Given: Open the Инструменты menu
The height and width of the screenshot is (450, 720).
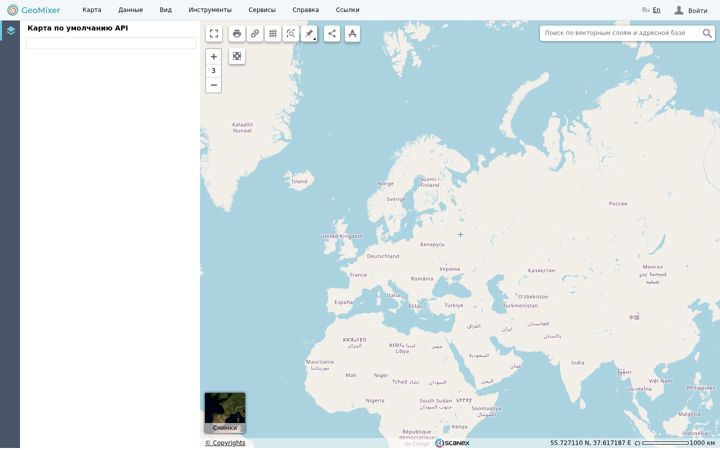Looking at the screenshot, I should pyautogui.click(x=210, y=10).
